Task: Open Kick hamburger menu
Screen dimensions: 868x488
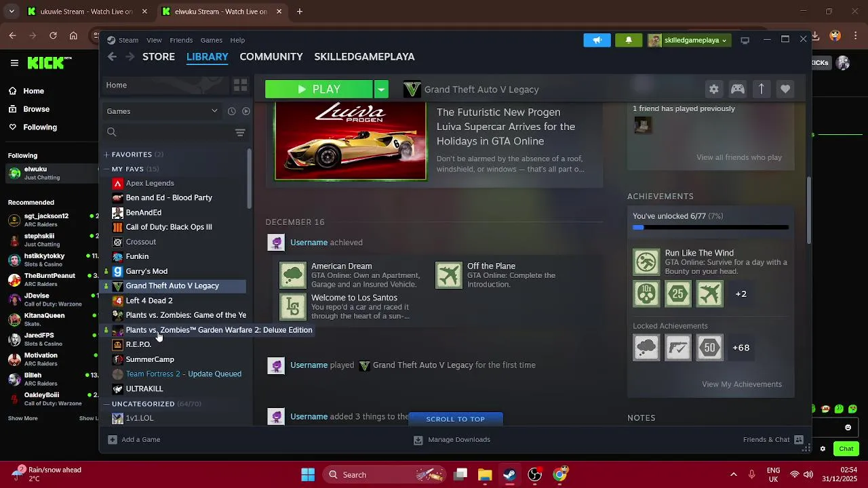Action: 14,63
